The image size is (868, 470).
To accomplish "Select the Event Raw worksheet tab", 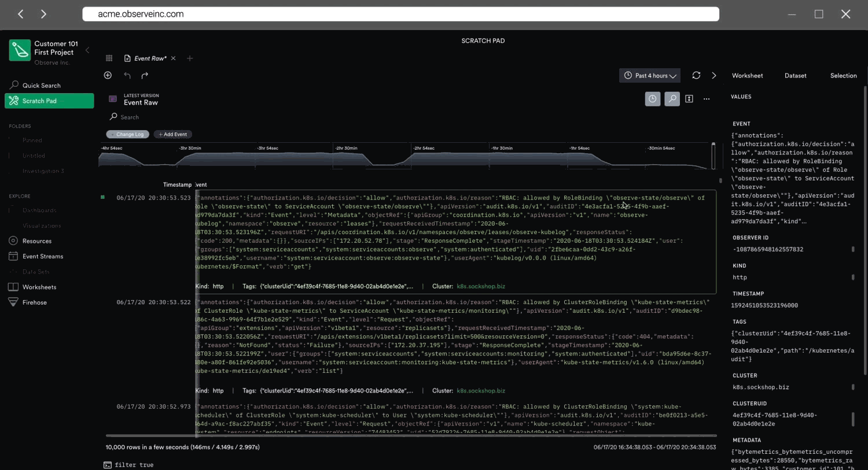I will tap(148, 58).
